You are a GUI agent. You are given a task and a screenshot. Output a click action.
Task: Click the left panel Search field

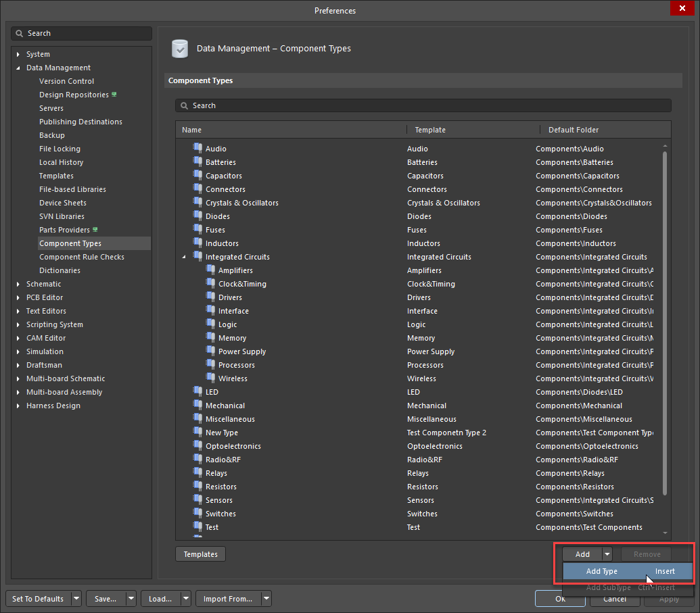pyautogui.click(x=81, y=34)
